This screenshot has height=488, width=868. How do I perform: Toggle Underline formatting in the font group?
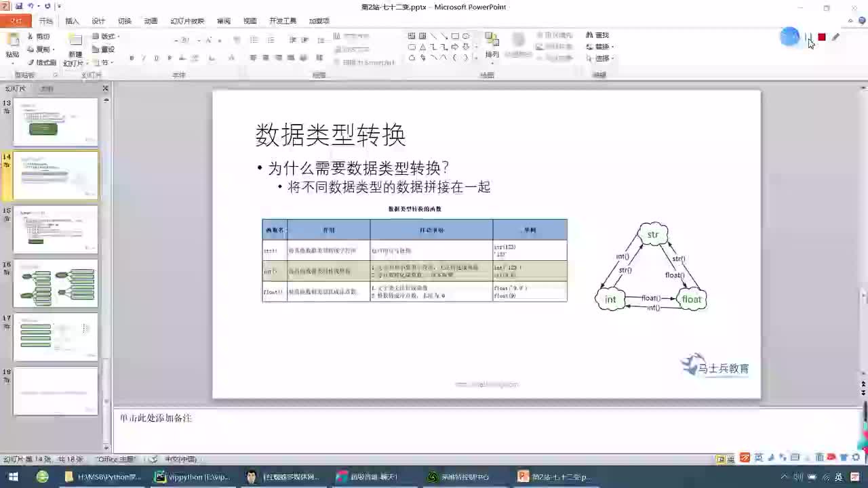[157, 58]
